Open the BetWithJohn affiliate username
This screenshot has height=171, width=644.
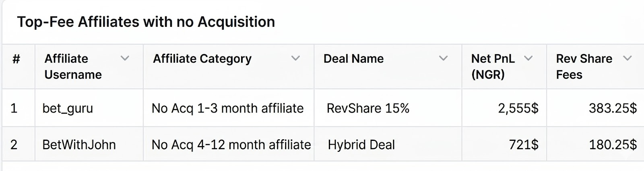(79, 145)
